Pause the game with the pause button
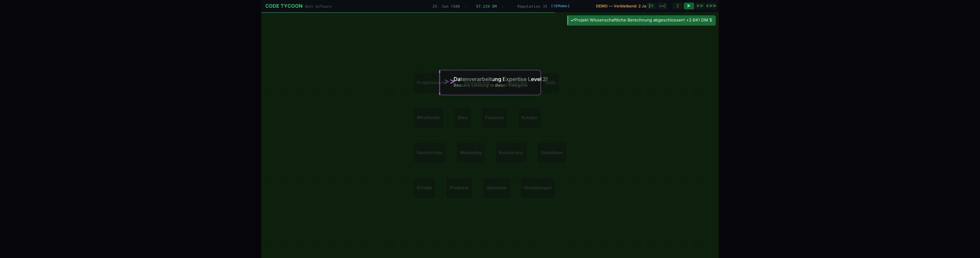Viewport: 980px width, 258px height. (677, 6)
